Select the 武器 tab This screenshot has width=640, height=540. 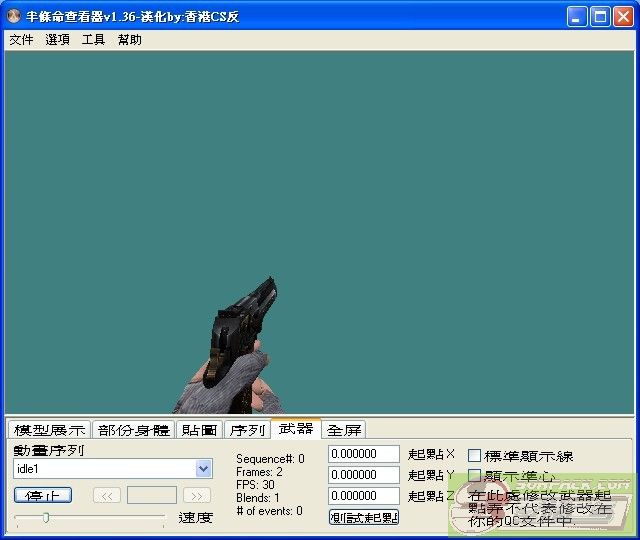[x=296, y=429]
